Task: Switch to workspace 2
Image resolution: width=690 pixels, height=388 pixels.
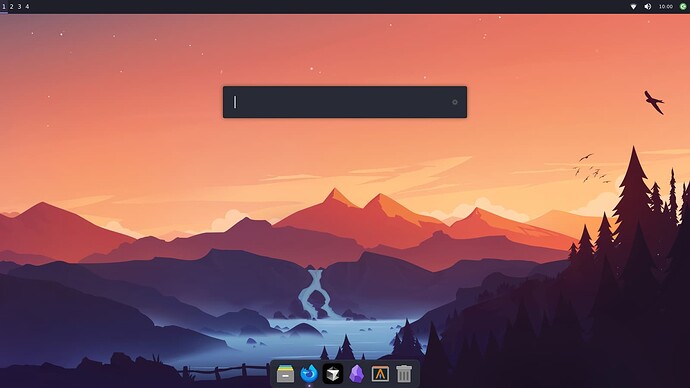Action: click(11, 7)
